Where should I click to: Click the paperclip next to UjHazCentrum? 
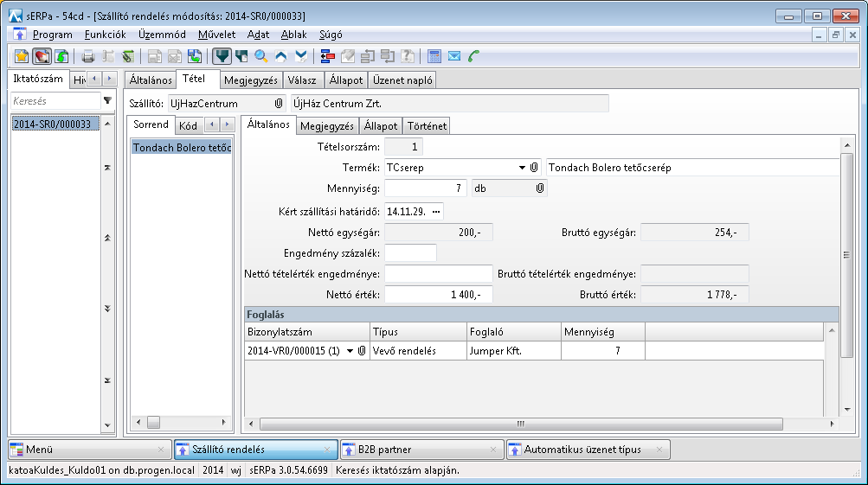279,103
